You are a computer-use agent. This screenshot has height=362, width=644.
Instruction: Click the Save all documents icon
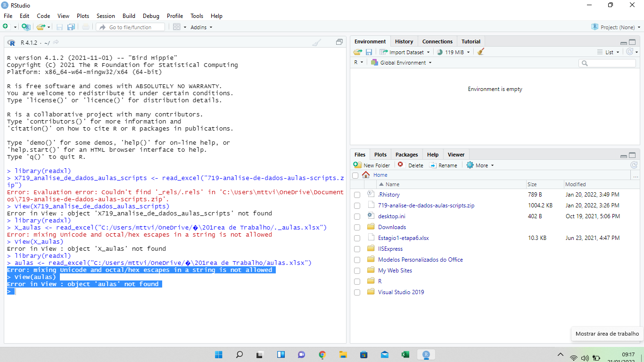pyautogui.click(x=71, y=27)
